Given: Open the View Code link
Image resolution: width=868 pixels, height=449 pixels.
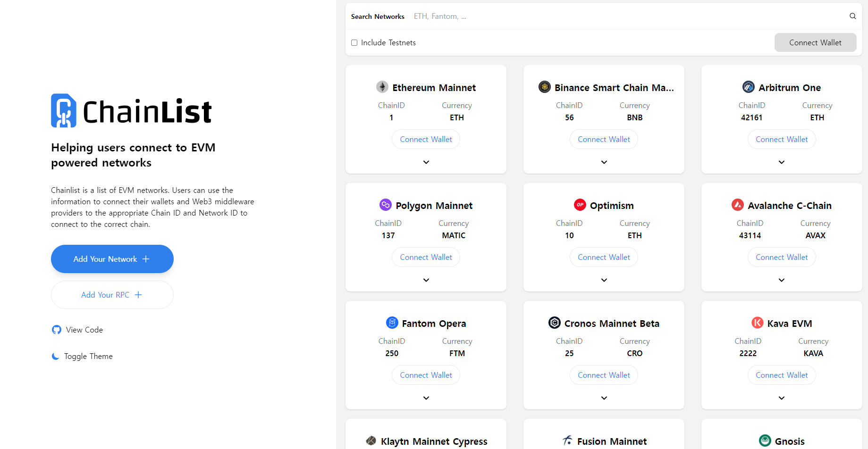Looking at the screenshot, I should [x=77, y=330].
